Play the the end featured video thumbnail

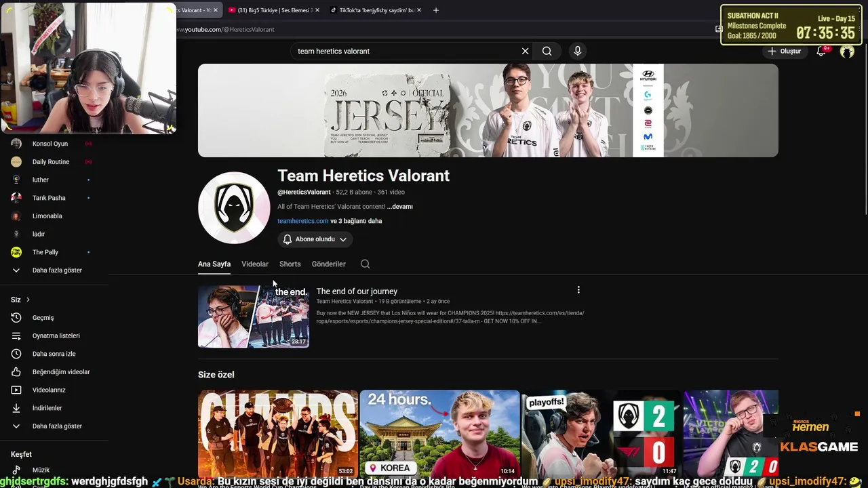pos(254,316)
